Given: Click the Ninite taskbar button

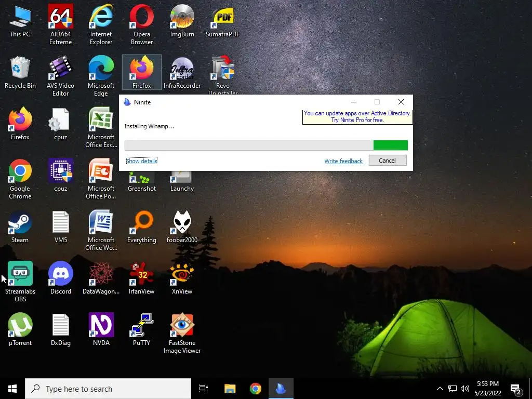Looking at the screenshot, I should click(281, 389).
